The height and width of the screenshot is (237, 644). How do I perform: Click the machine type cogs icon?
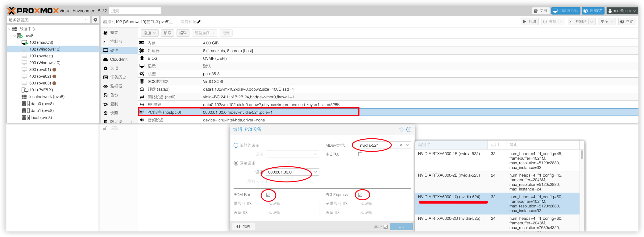click(142, 74)
